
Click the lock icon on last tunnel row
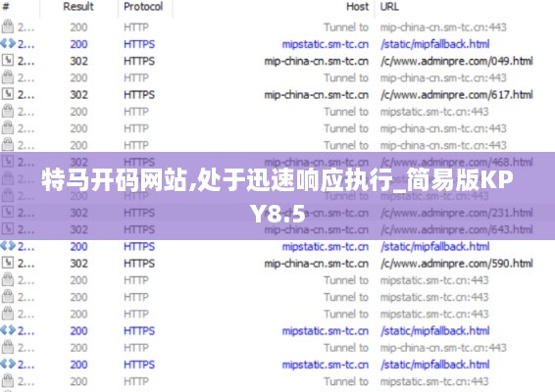[x=8, y=381]
